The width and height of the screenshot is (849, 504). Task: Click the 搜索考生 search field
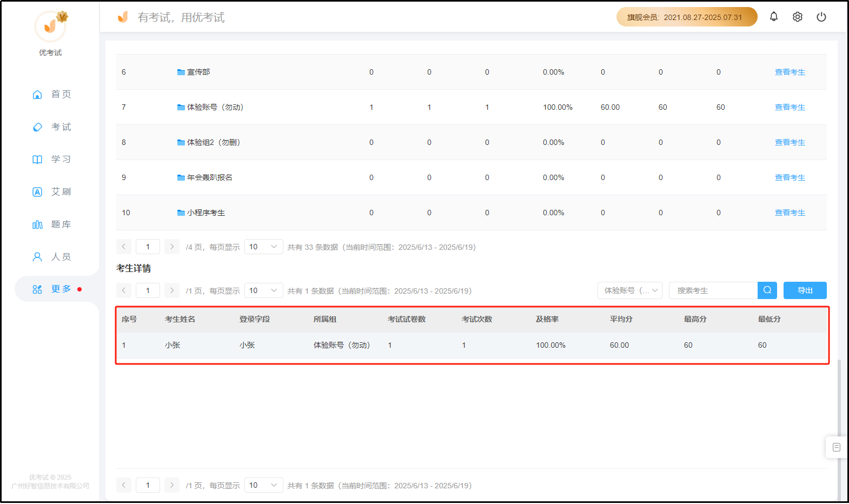click(x=713, y=290)
